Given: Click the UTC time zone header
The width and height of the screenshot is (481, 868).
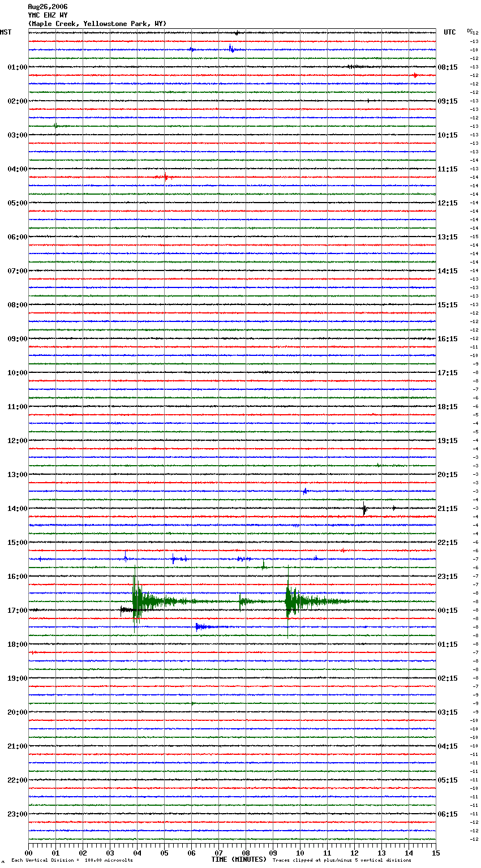Looking at the screenshot, I should point(450,32).
